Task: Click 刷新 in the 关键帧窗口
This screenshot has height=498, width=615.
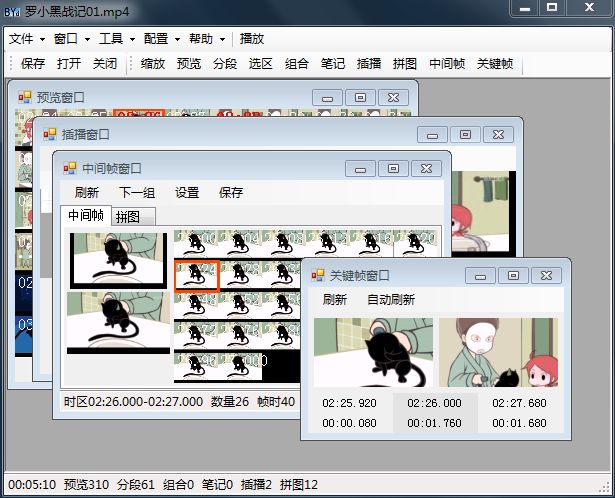Action: (335, 300)
